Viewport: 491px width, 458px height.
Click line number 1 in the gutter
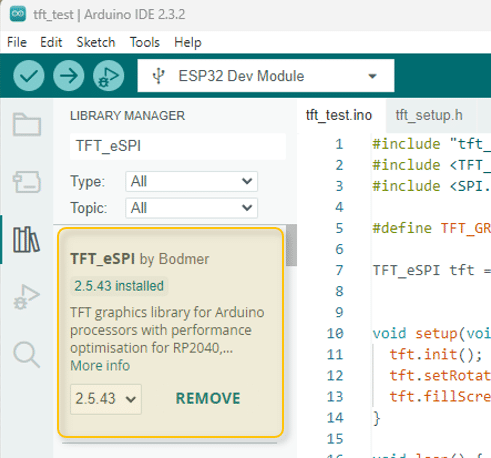(339, 144)
